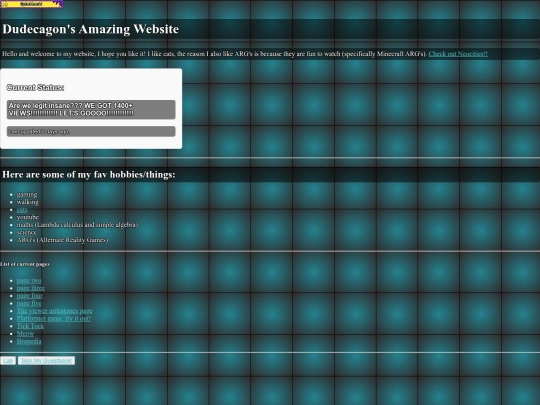Click the 'walking' list item
Viewport: 540px width, 405px height.
[x=28, y=202]
